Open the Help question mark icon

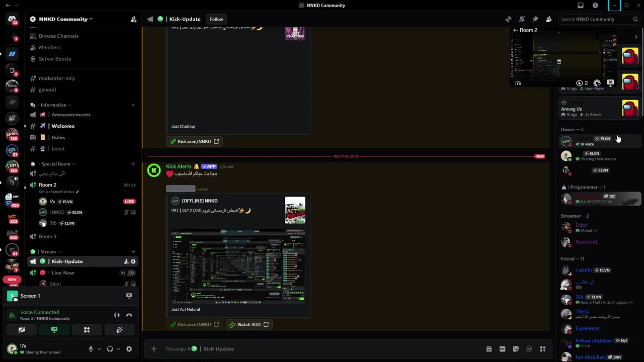coord(595,6)
